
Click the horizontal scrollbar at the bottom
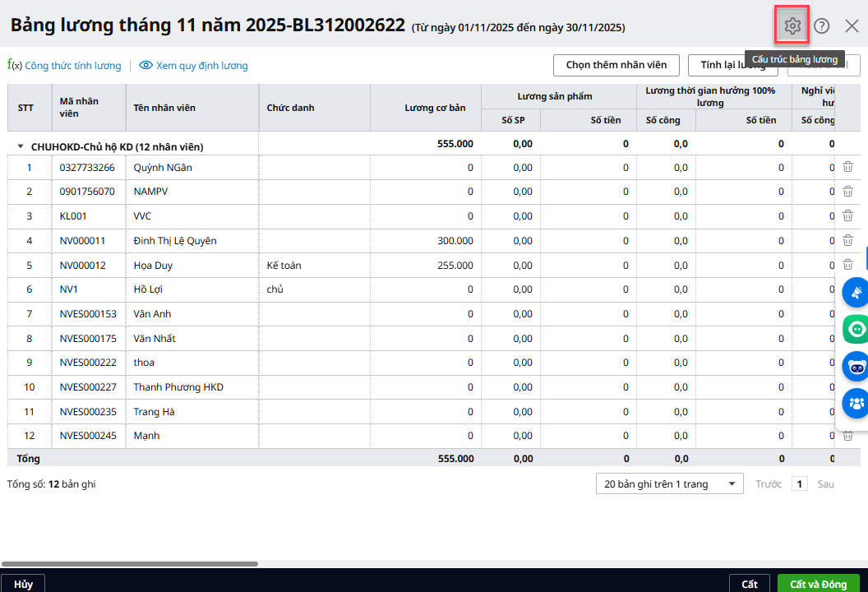coord(130,564)
